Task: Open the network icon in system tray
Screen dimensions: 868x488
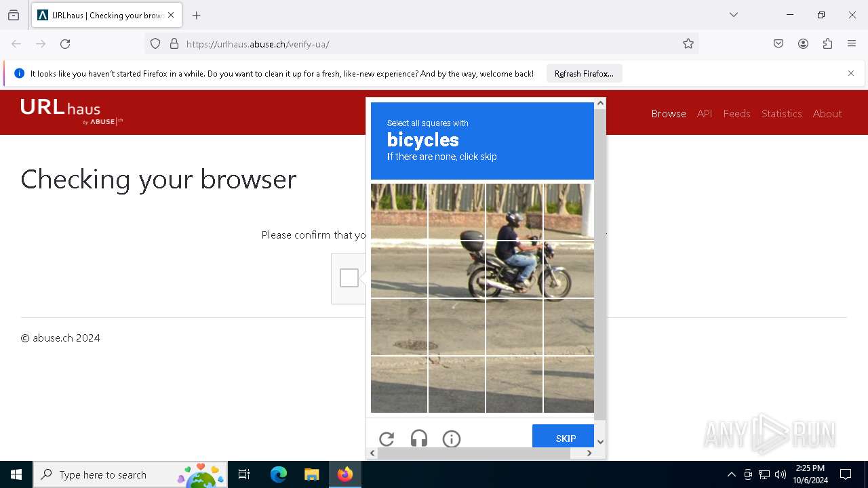Action: 764,474
